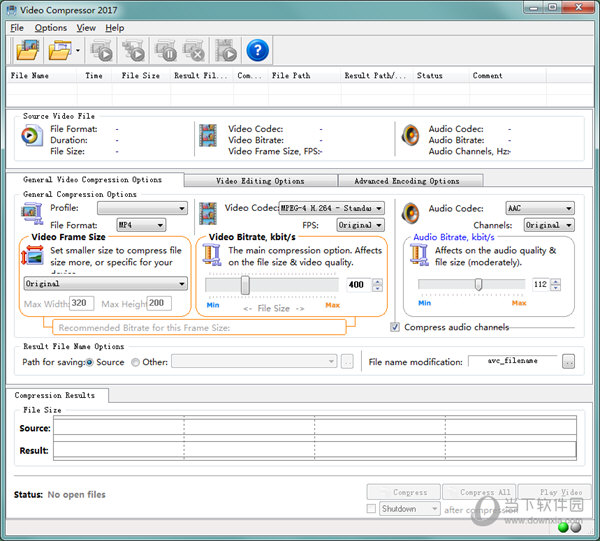Toggle the Compress audio channels checkbox
This screenshot has height=541, width=600.
click(x=395, y=328)
